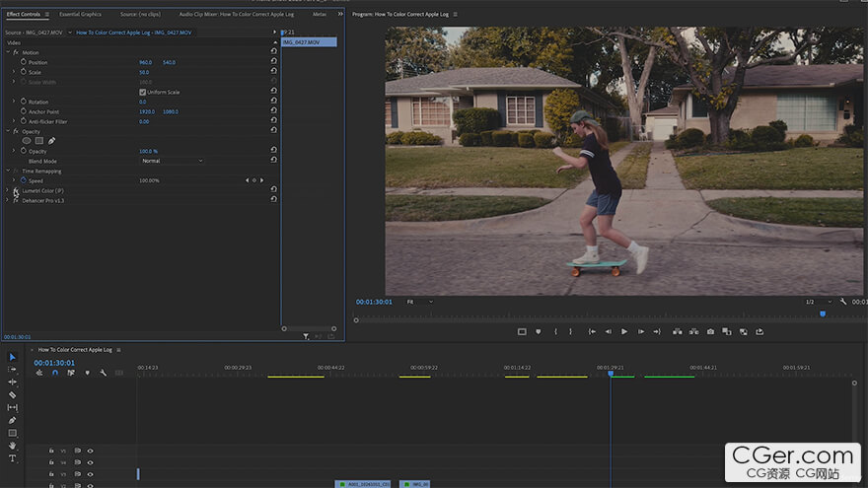Expand the Rotation property
This screenshot has width=868, height=488.
(14, 102)
